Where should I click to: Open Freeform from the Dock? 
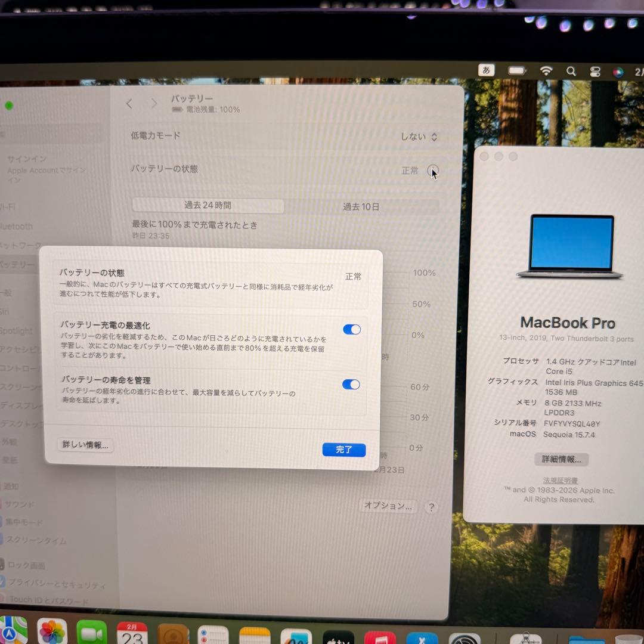point(296,637)
